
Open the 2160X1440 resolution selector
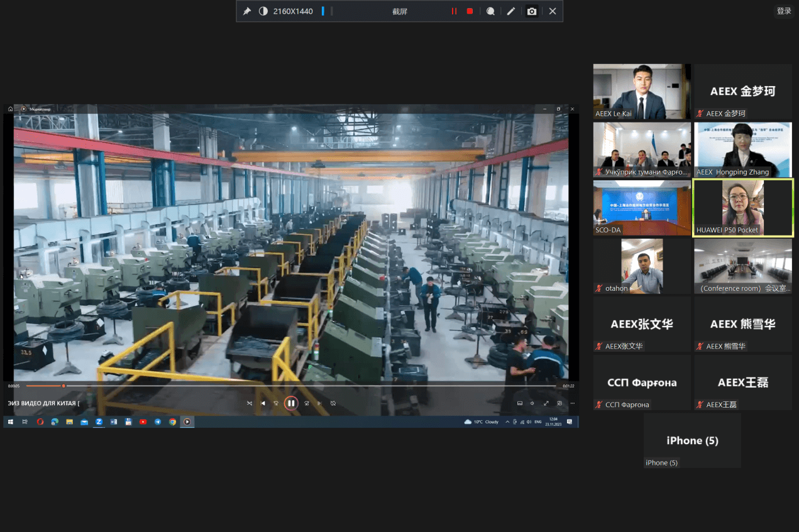pyautogui.click(x=293, y=11)
